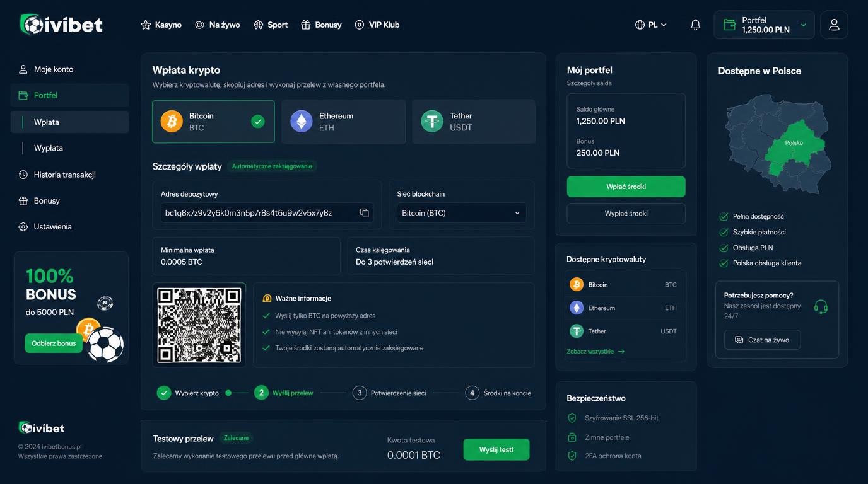The width and height of the screenshot is (868, 484).
Task: Click step 3 Potwierdzenie sieci marker
Action: [x=360, y=393]
